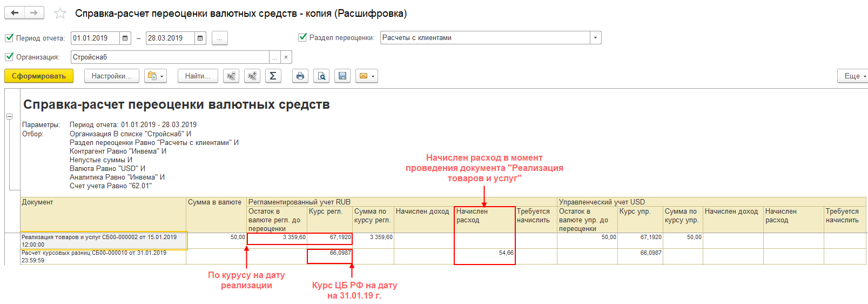Click the sum (Sigma) icon
868x304 pixels.
tap(273, 76)
